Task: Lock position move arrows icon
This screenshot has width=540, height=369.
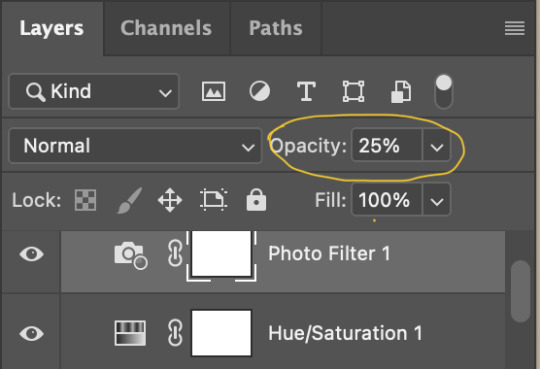Action: coord(170,200)
